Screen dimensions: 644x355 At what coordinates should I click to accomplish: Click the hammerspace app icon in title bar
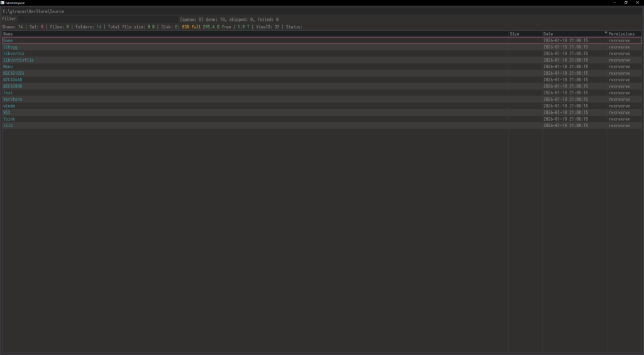coord(3,3)
